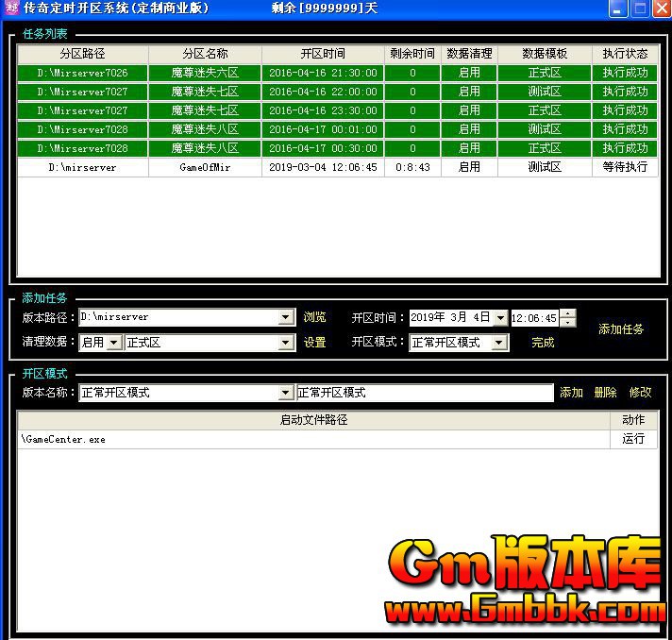The image size is (672, 640).
Task: Open the 版本名称 dropdown
Action: pyautogui.click(x=286, y=393)
